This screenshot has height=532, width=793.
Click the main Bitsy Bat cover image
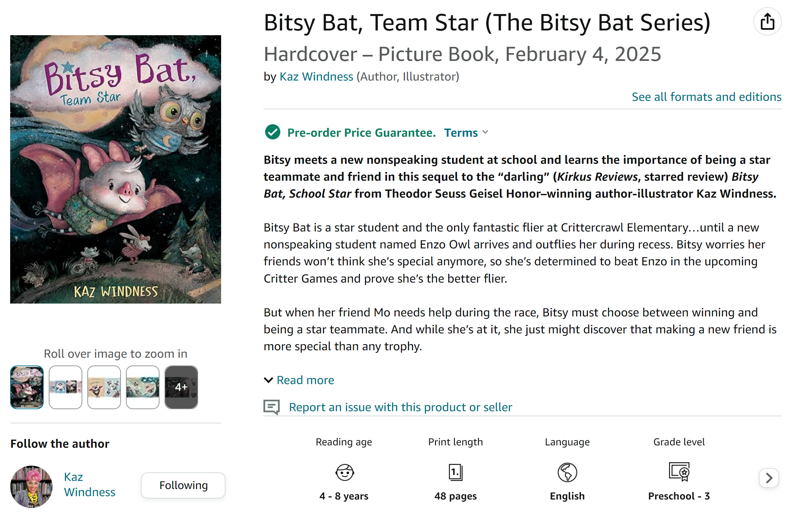(115, 169)
